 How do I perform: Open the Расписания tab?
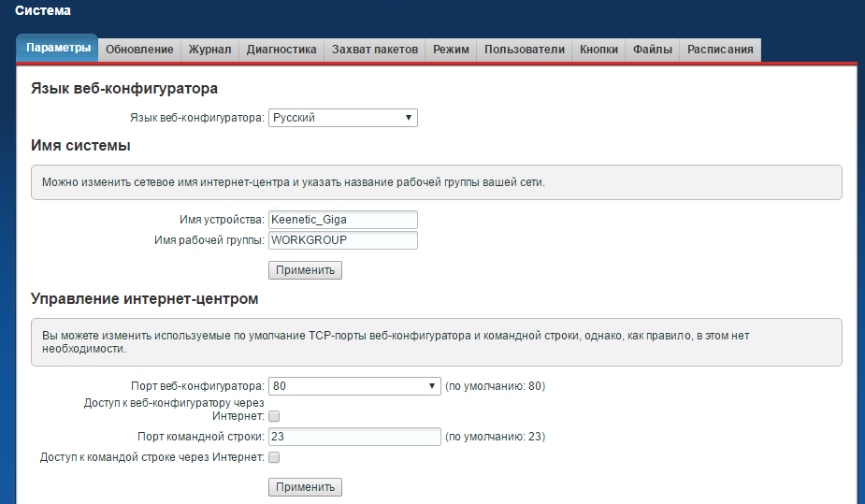[x=720, y=50]
